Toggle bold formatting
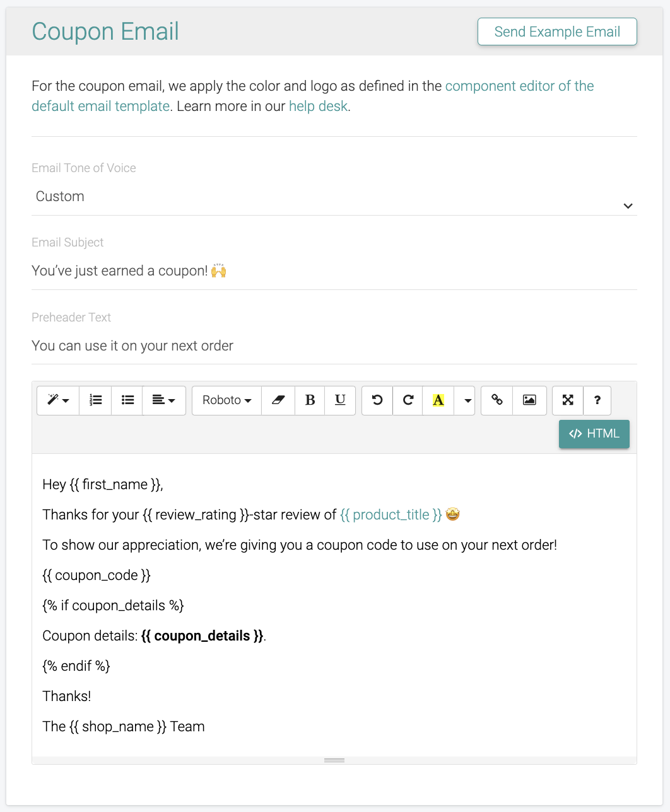 pos(310,400)
